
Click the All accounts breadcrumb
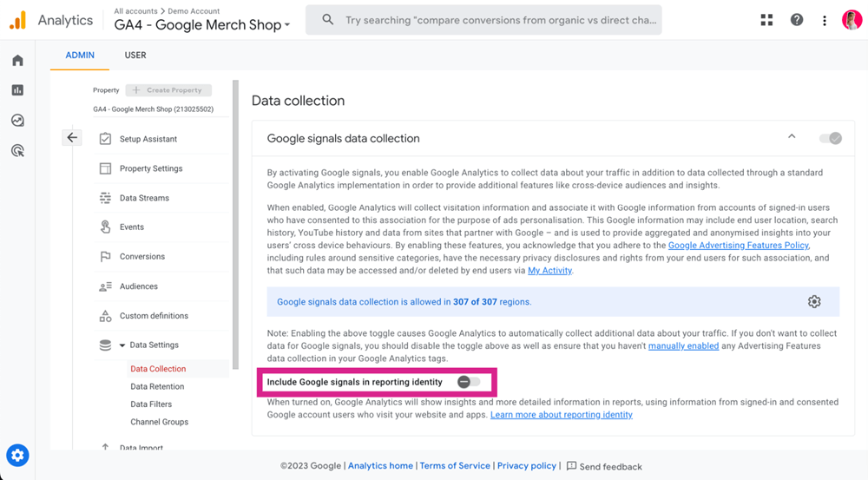coord(135,11)
